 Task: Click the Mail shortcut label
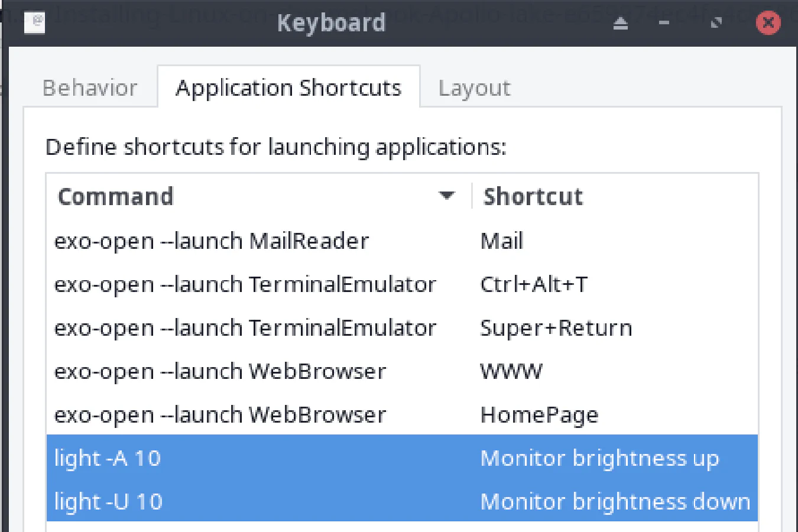tap(501, 241)
